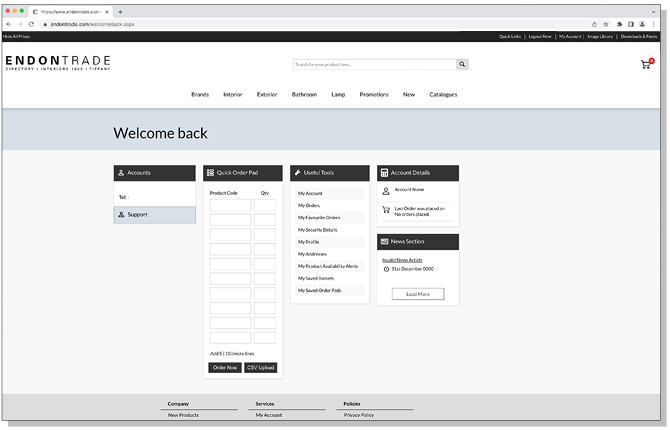
Task: Select the Promotions navigation item
Action: (x=374, y=94)
